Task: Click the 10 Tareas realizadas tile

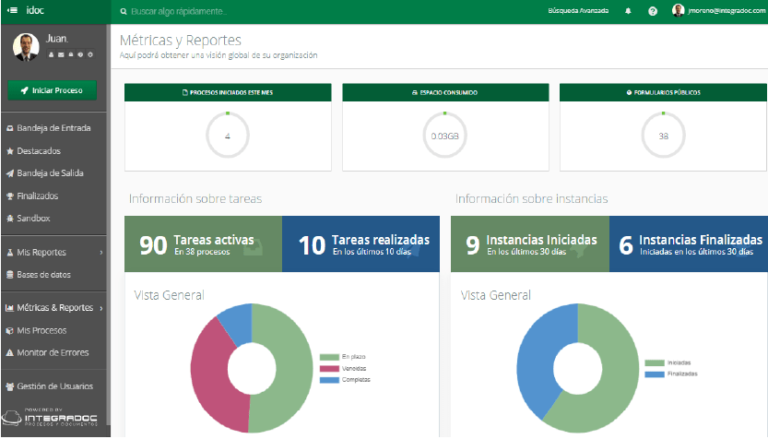Action: [x=361, y=244]
